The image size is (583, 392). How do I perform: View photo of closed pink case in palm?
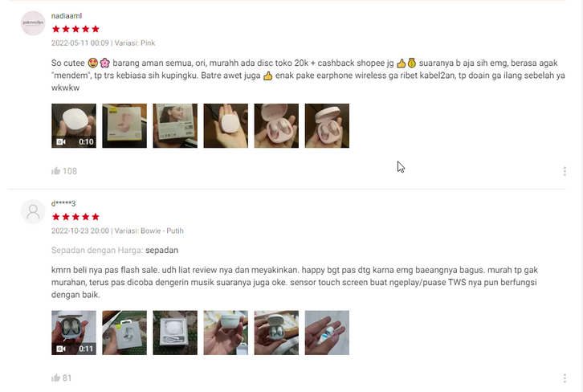226,125
